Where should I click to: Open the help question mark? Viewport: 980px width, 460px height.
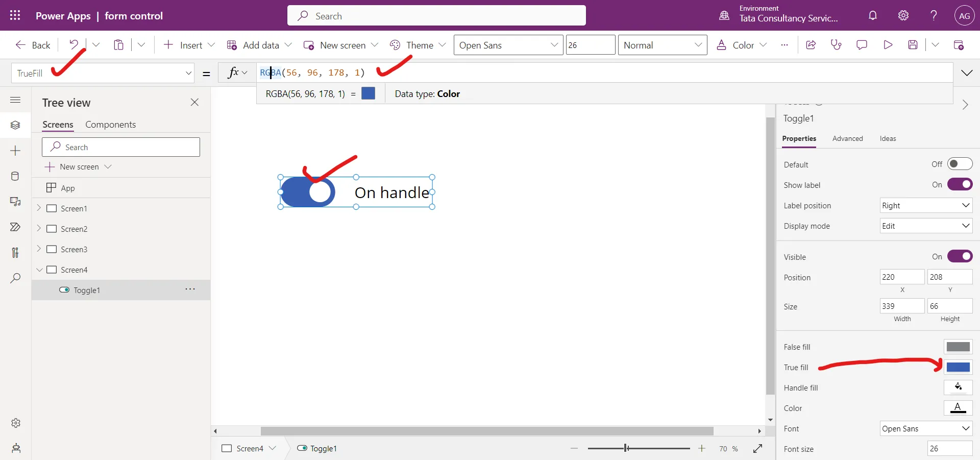(934, 15)
